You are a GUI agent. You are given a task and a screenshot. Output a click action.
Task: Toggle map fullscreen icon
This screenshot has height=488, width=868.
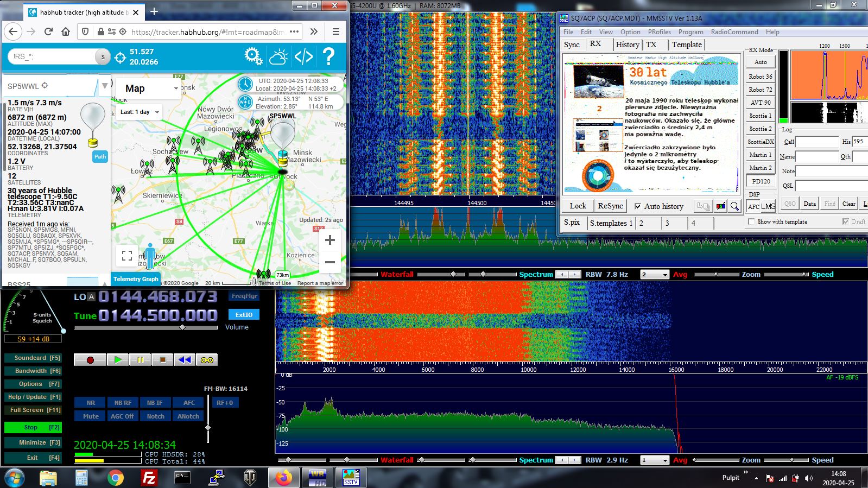click(x=127, y=255)
